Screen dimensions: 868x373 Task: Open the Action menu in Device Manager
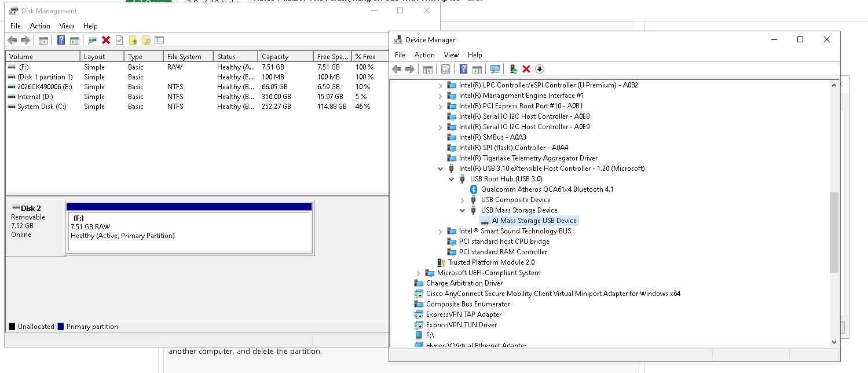(424, 54)
